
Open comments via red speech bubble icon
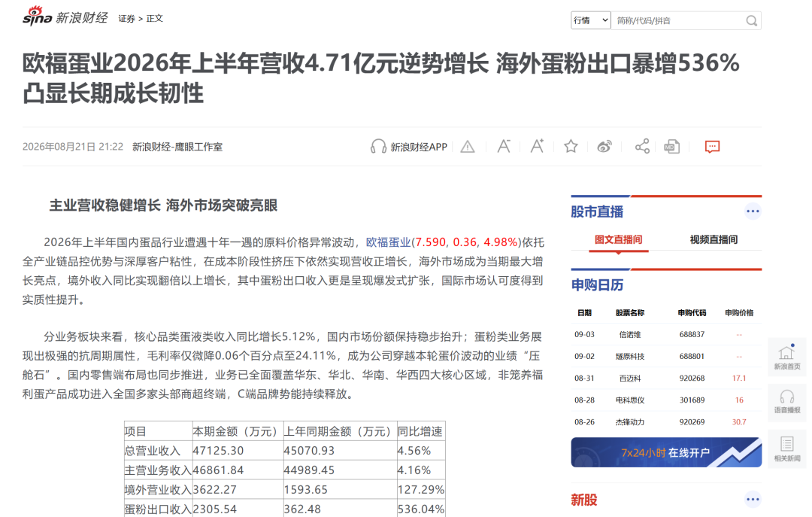point(712,147)
